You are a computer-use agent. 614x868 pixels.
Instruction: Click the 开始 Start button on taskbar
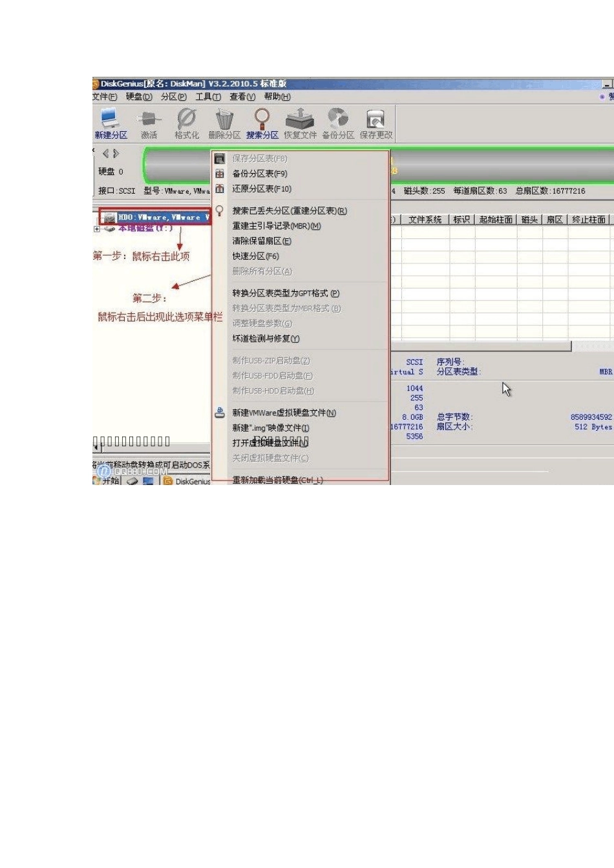(x=107, y=480)
